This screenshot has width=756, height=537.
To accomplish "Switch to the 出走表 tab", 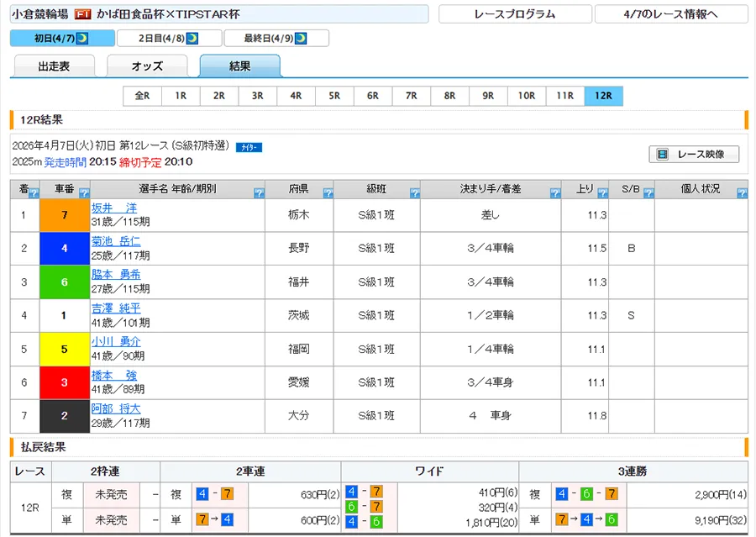I will (55, 66).
